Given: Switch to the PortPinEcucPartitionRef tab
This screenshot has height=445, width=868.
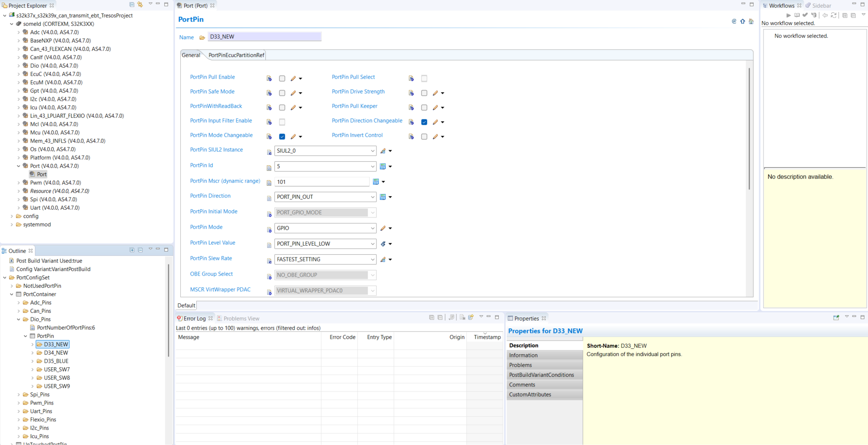Looking at the screenshot, I should click(x=236, y=55).
